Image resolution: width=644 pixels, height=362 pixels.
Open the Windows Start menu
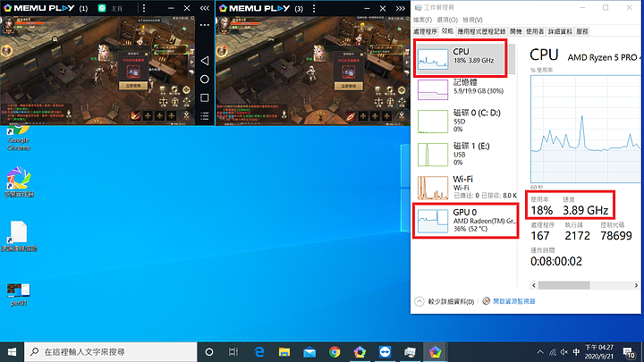12,352
